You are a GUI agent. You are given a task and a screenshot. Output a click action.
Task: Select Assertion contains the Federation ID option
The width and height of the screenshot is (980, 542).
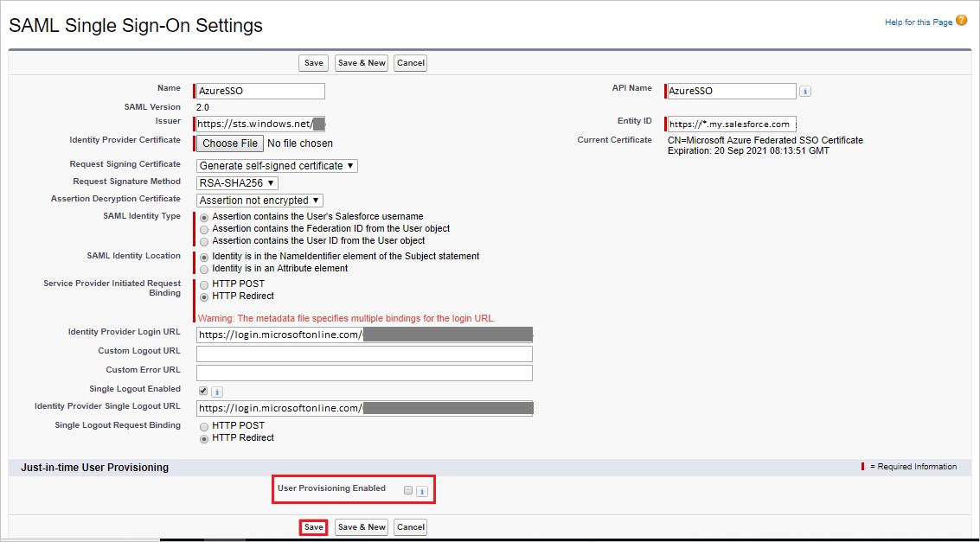point(202,229)
